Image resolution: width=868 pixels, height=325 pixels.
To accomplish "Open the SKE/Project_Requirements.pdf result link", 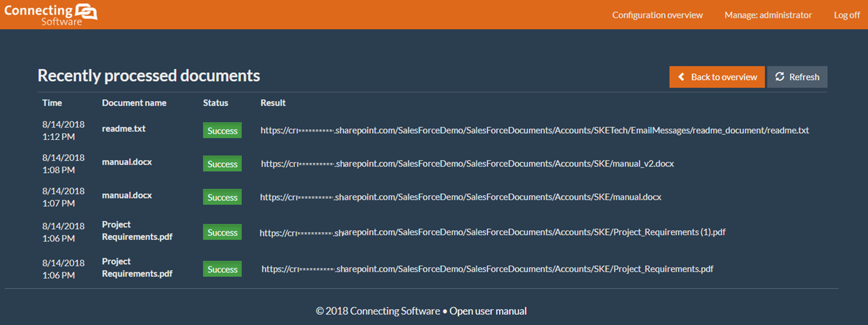I will (x=487, y=269).
